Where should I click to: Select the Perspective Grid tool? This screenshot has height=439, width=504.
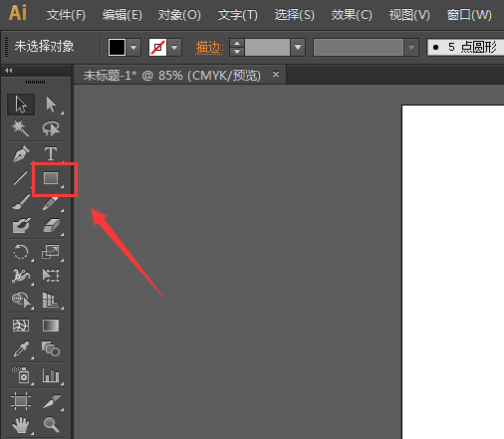[51, 300]
